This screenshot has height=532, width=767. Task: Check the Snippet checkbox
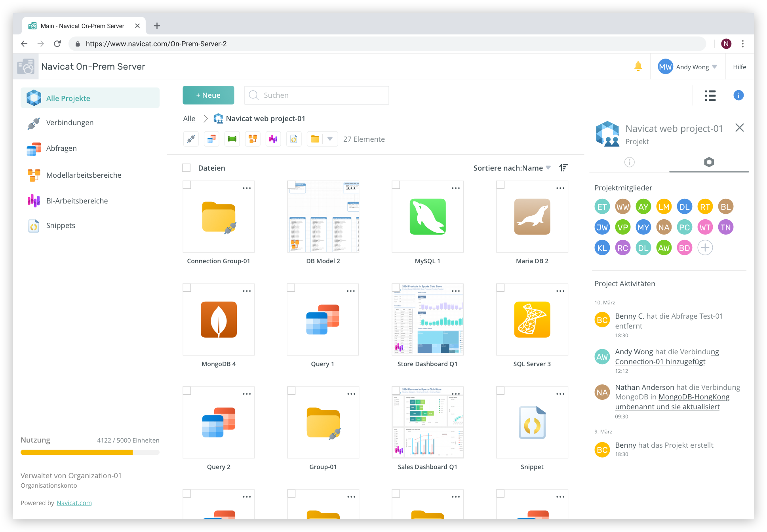click(501, 391)
